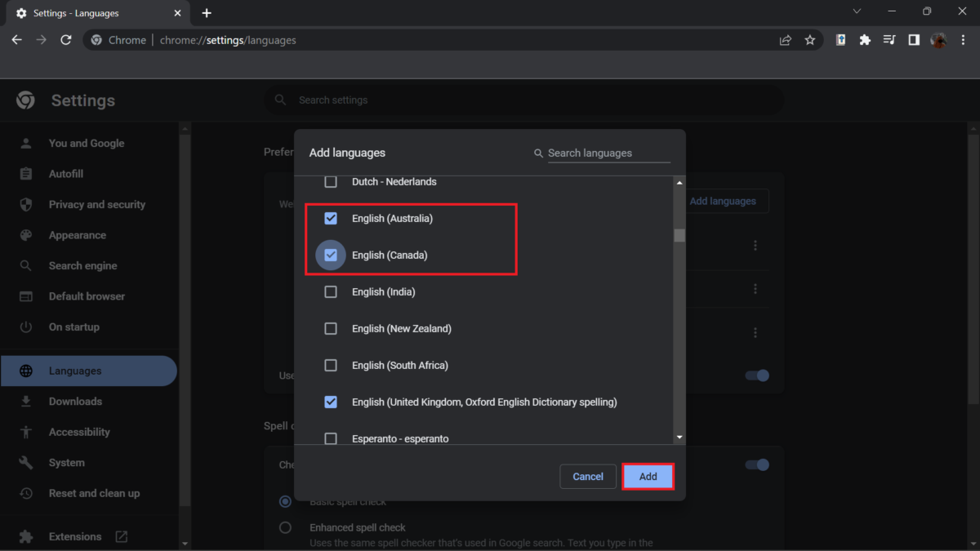980x551 pixels.
Task: Cancel the Add languages dialog
Action: [587, 477]
